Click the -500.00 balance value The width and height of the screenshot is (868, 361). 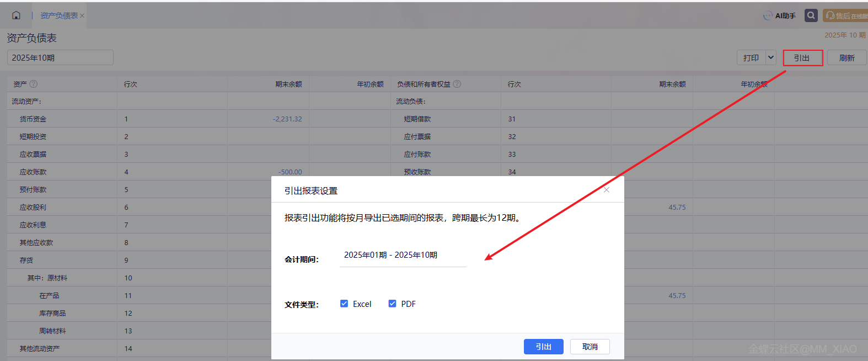(290, 172)
